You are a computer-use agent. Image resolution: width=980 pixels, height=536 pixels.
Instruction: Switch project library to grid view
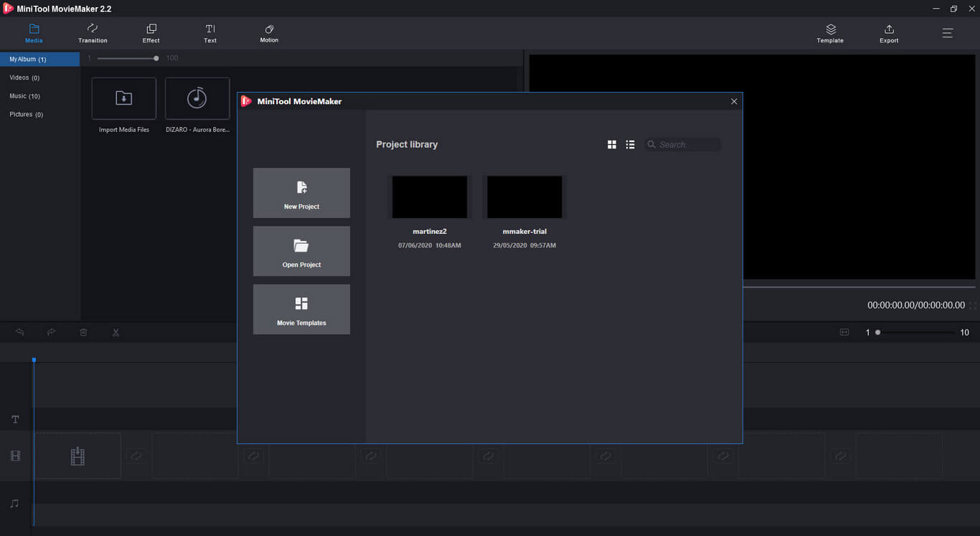click(x=612, y=144)
